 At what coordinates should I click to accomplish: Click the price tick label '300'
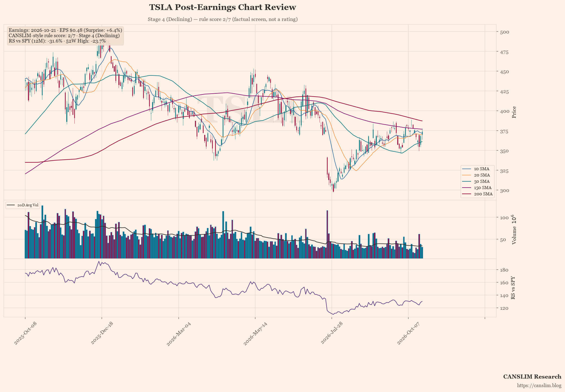tap(504, 191)
